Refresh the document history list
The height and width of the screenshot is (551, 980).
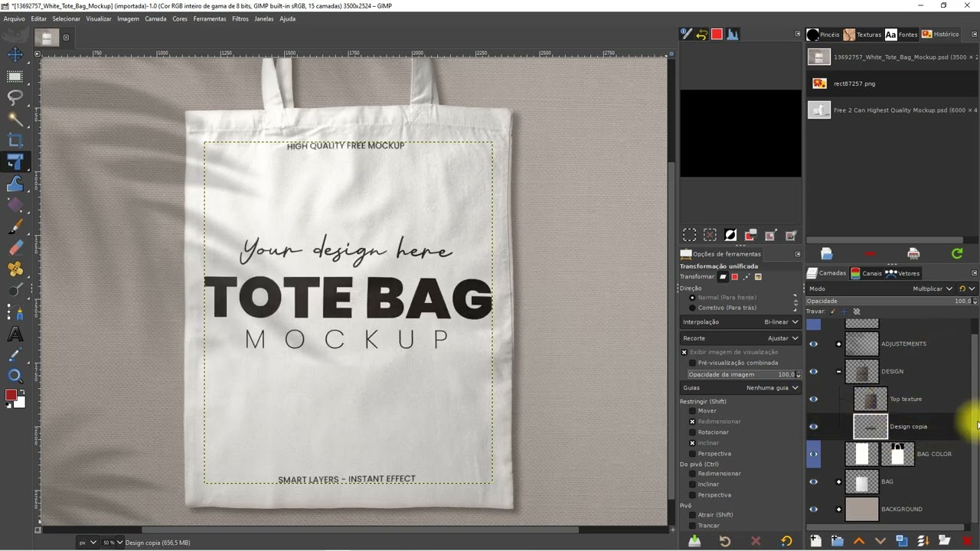tap(957, 253)
